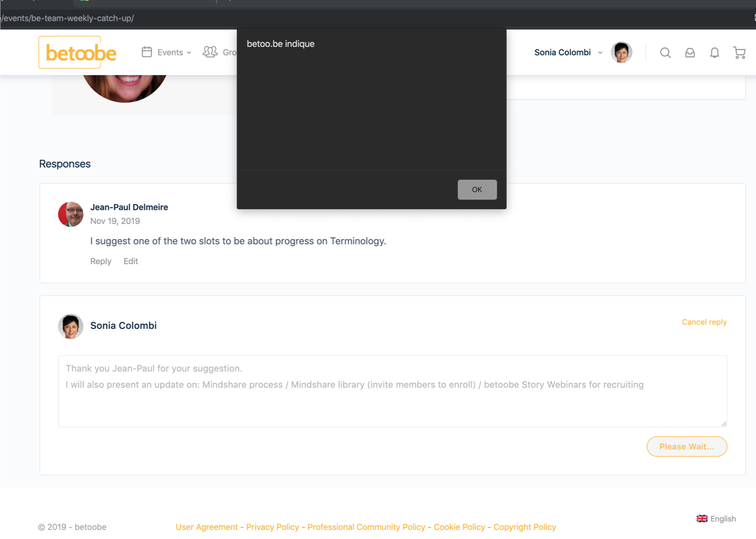
Task: Click the © 2019 - betoobe footer text
Action: [x=72, y=527]
